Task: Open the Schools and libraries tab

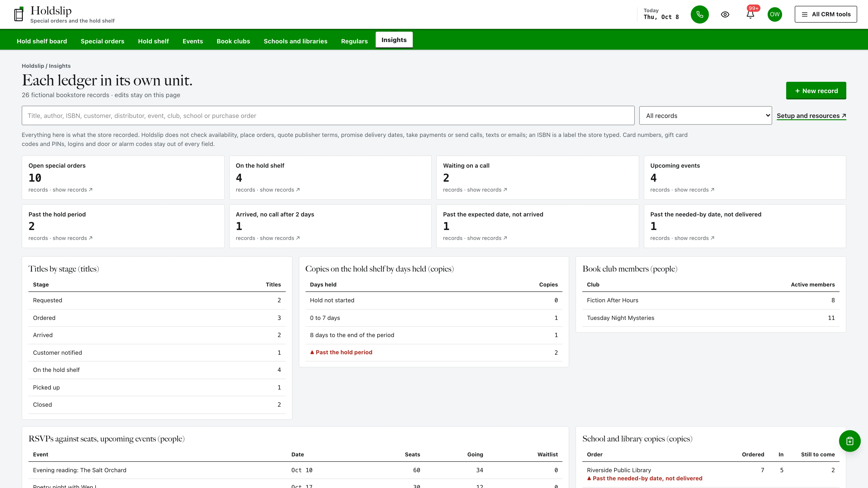Action: click(295, 41)
